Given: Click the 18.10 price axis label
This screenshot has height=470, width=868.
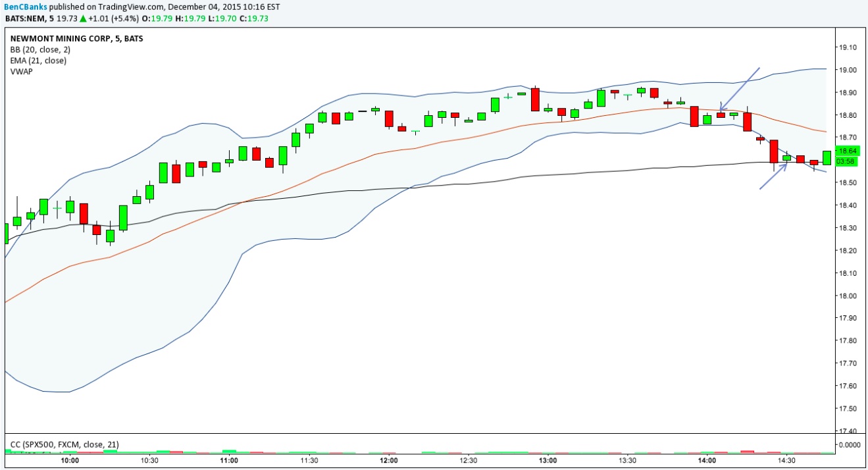Looking at the screenshot, I should tap(848, 273).
